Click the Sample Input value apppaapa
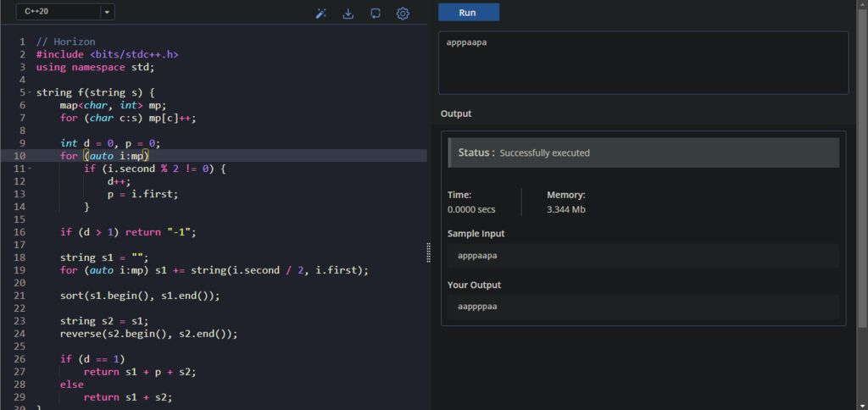Image resolution: width=868 pixels, height=410 pixels. tap(477, 255)
